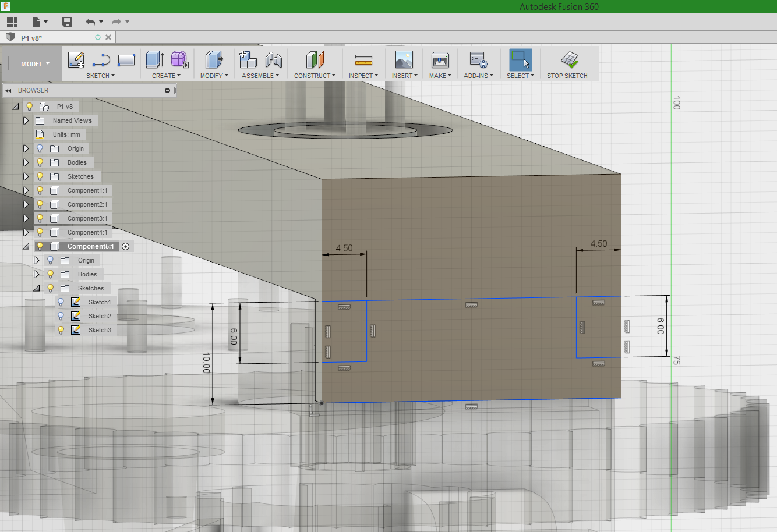Click the Measure ruler icon
Image resolution: width=777 pixels, height=532 pixels.
tap(363, 59)
